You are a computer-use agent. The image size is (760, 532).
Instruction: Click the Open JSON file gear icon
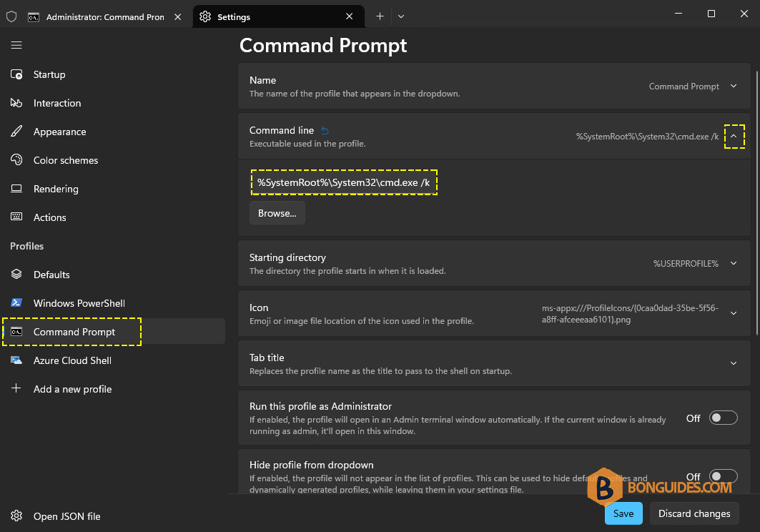tap(16, 516)
